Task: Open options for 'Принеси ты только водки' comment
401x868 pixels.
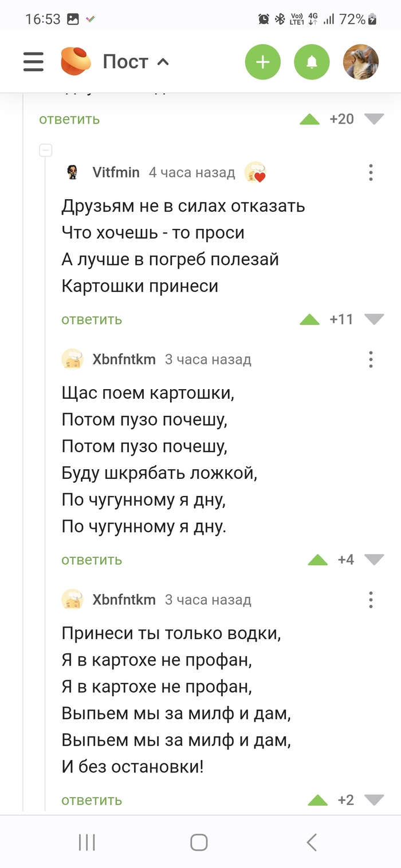Action: point(371,600)
